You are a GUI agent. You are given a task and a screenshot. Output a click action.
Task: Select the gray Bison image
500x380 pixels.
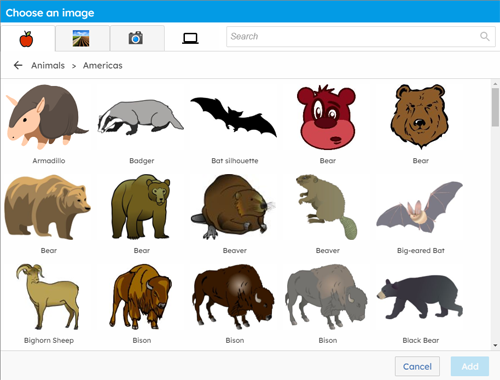coord(327,297)
